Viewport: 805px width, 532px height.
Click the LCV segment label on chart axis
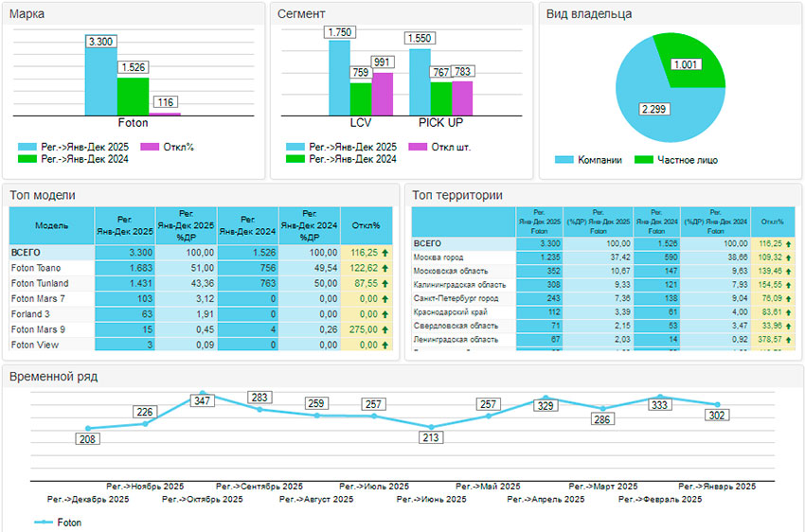[360, 123]
